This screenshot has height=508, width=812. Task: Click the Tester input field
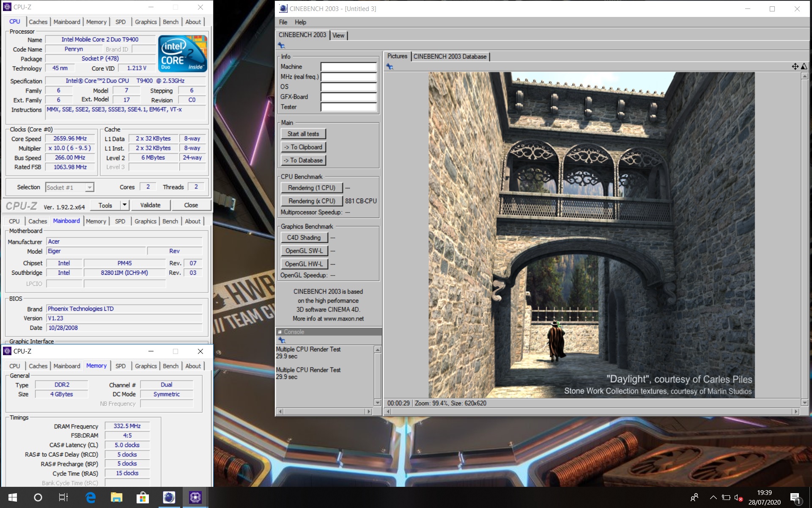[x=348, y=107]
